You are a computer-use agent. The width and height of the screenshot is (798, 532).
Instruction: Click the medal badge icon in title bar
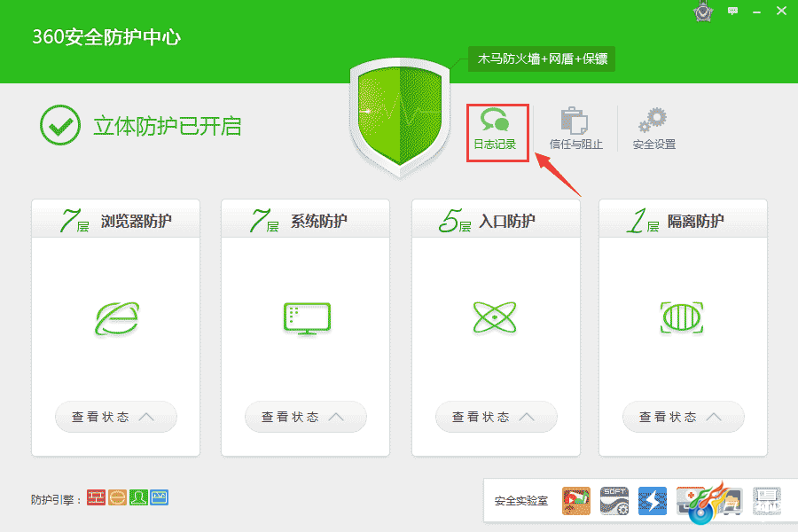coord(703,12)
